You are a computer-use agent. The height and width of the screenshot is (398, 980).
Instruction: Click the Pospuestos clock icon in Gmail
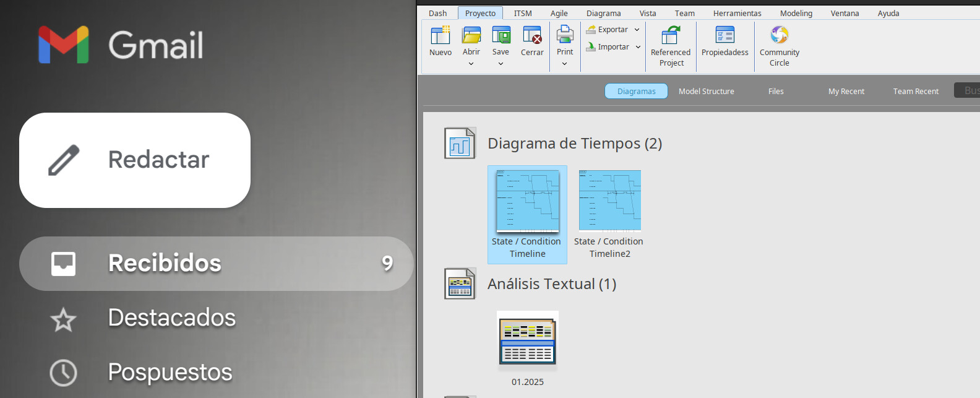[63, 373]
